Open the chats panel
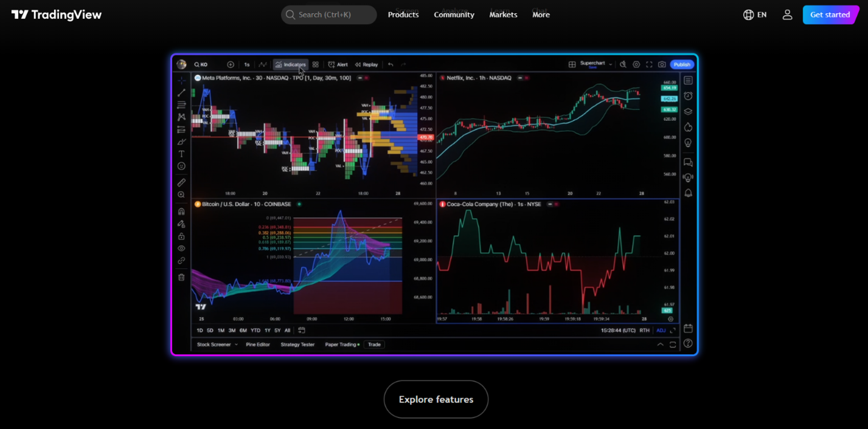Image resolution: width=868 pixels, height=429 pixels. point(688,162)
